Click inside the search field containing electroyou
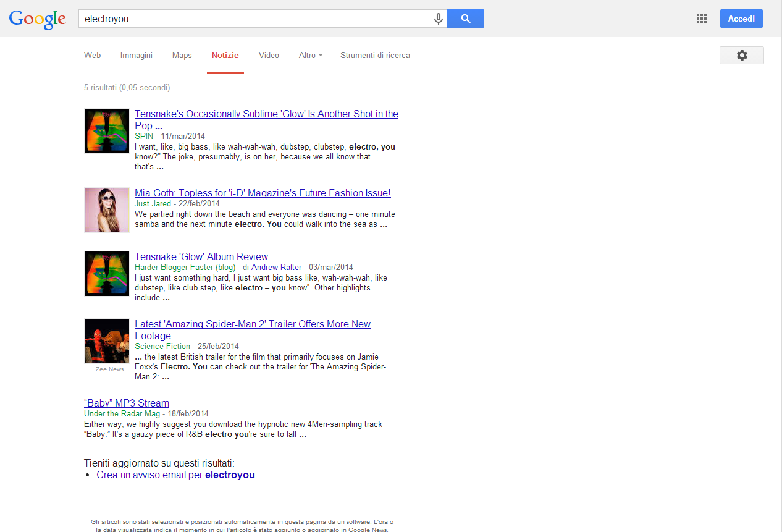Viewport: 782px width, 532px height. [x=253, y=19]
